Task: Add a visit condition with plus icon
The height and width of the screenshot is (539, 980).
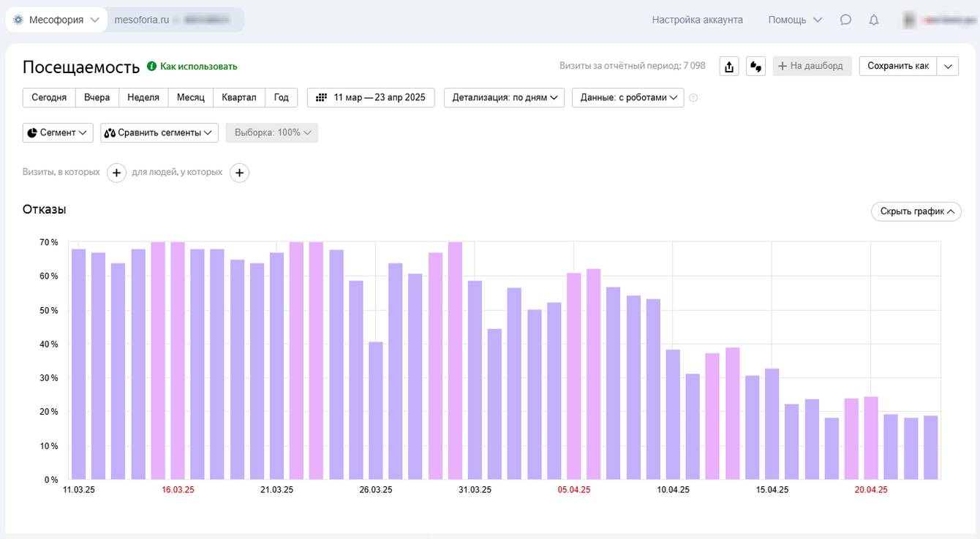Action: pos(116,173)
